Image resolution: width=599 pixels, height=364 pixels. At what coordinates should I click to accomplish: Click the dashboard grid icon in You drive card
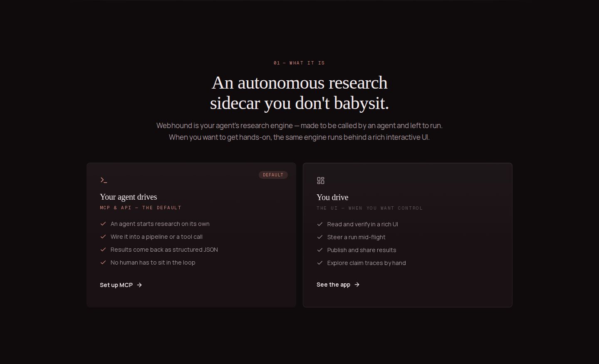(320, 181)
